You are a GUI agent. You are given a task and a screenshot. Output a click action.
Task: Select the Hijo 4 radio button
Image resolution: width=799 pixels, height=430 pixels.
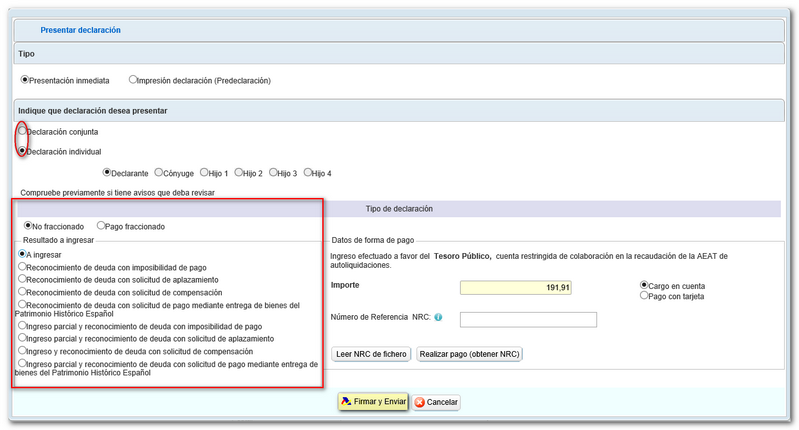(x=308, y=172)
